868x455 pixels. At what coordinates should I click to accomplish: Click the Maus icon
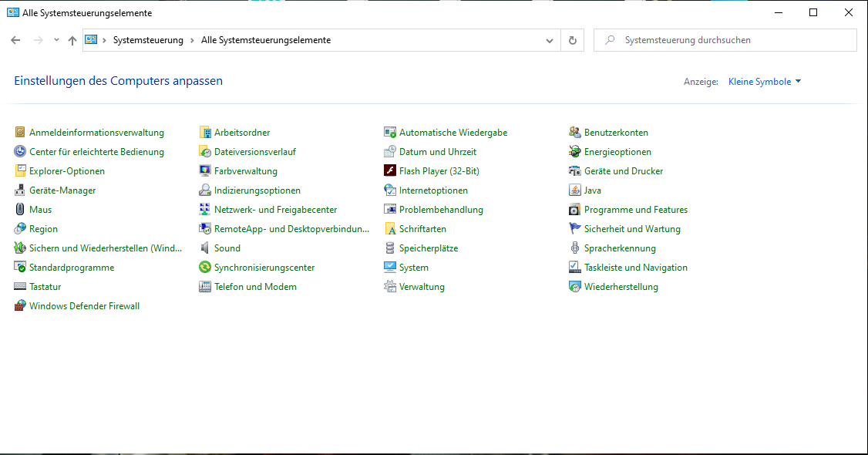[x=20, y=209]
